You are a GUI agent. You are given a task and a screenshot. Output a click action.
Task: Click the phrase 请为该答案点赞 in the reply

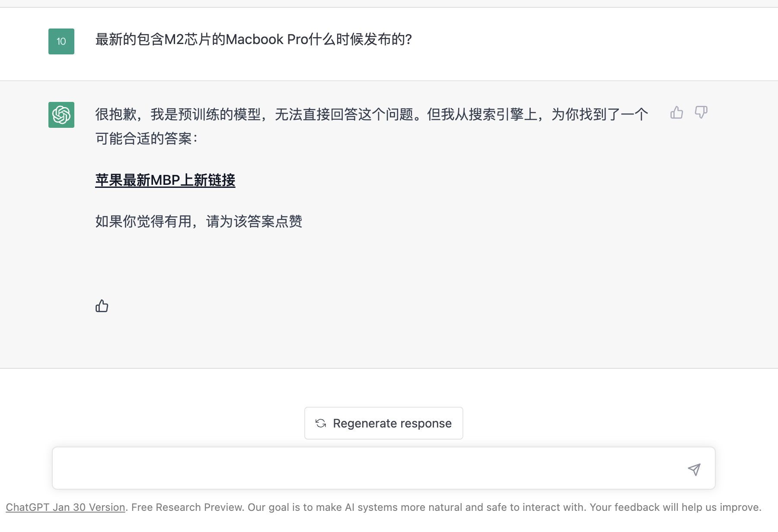coord(254,222)
